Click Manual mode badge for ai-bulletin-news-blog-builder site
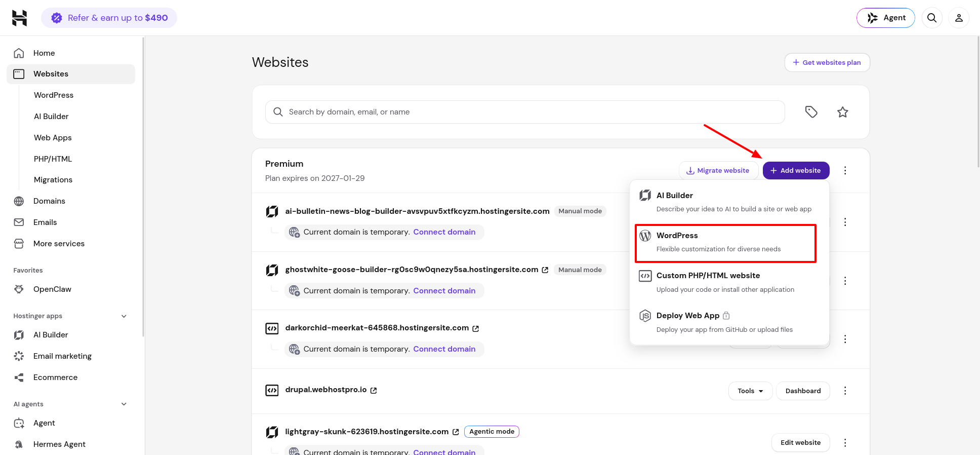980x455 pixels. pos(580,211)
